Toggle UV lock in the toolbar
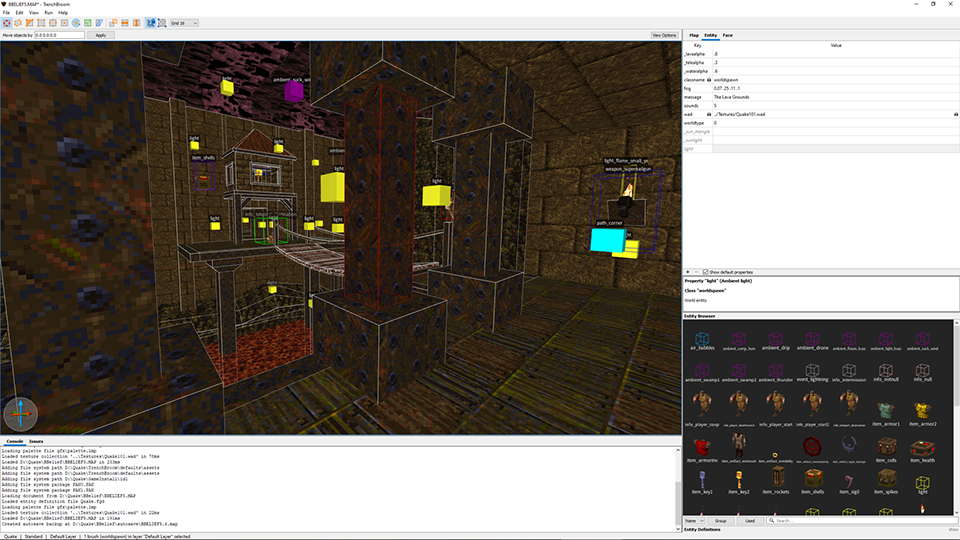Image resolution: width=960 pixels, height=540 pixels. [x=162, y=23]
